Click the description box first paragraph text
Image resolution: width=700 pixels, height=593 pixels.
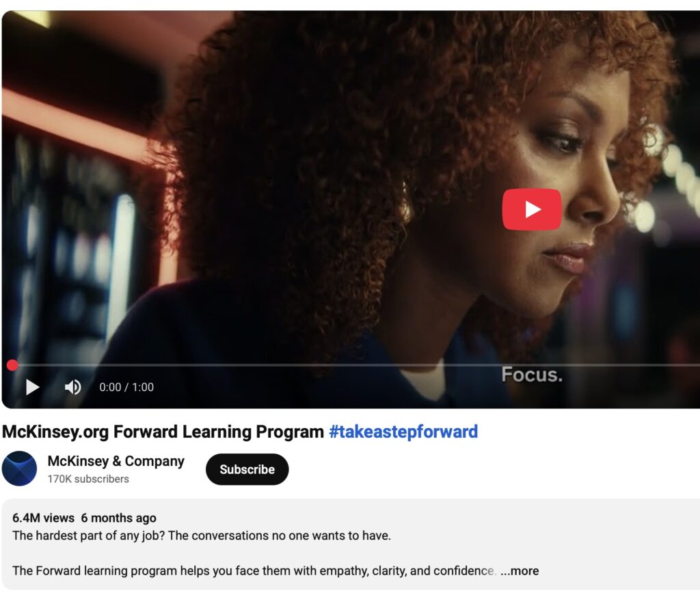tap(202, 536)
